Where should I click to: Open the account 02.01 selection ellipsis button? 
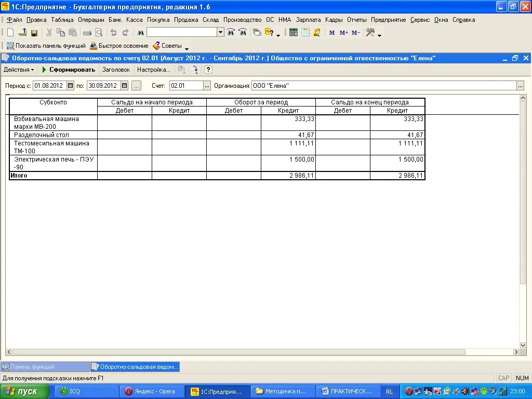(x=207, y=86)
